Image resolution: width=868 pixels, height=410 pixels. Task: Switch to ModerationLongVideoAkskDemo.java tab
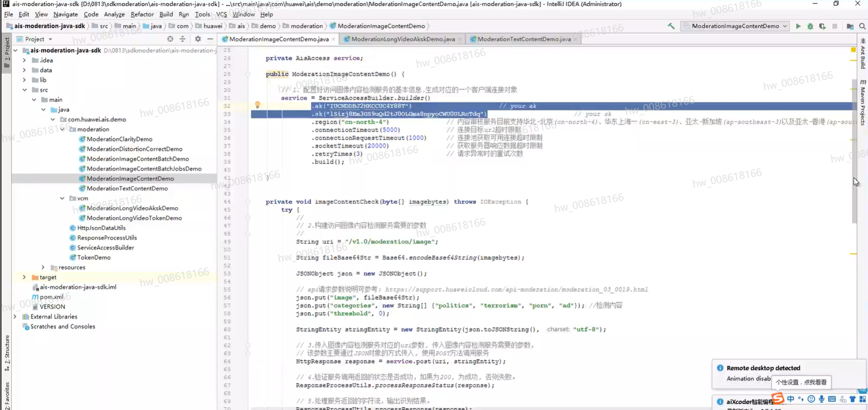[403, 39]
